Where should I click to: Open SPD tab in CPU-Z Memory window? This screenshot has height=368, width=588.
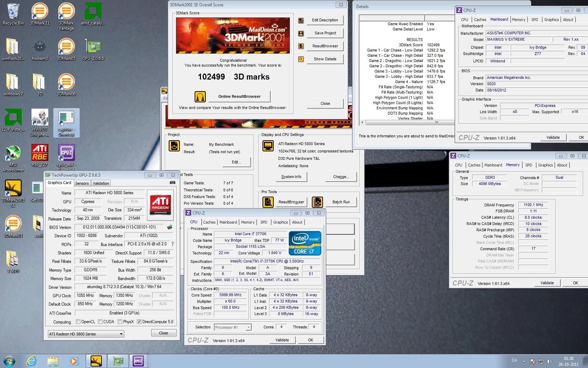tap(529, 165)
